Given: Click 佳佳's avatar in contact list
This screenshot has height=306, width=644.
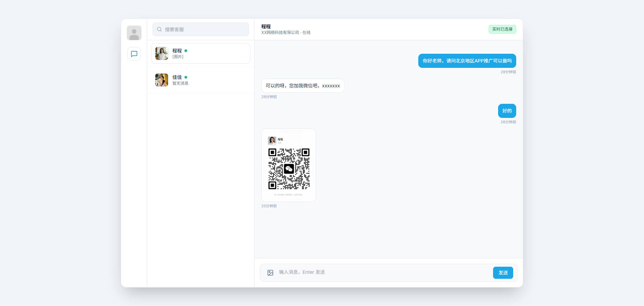Looking at the screenshot, I should click(x=161, y=80).
